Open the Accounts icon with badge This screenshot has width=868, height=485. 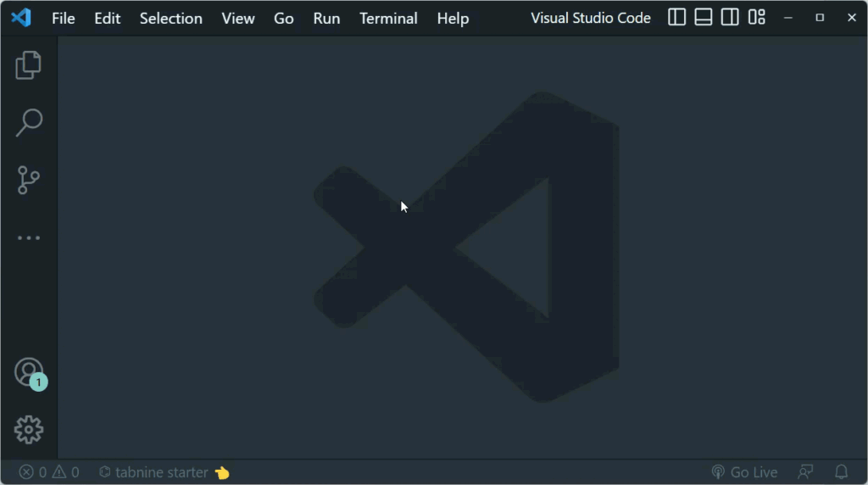pos(29,372)
